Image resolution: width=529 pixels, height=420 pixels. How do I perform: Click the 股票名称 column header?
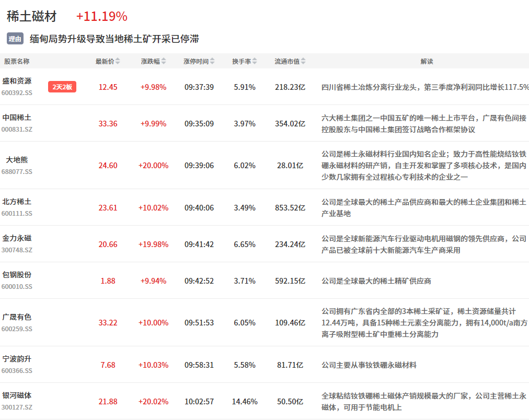(17, 61)
